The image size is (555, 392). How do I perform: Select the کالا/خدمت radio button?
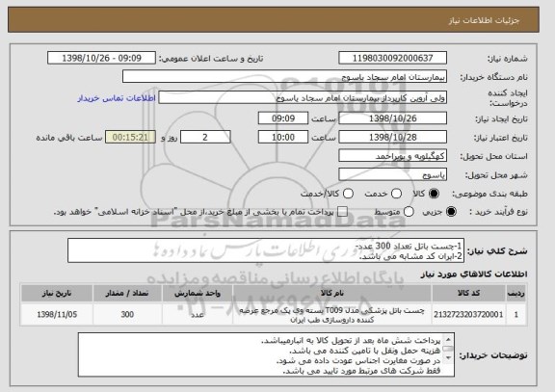pyautogui.click(x=348, y=194)
